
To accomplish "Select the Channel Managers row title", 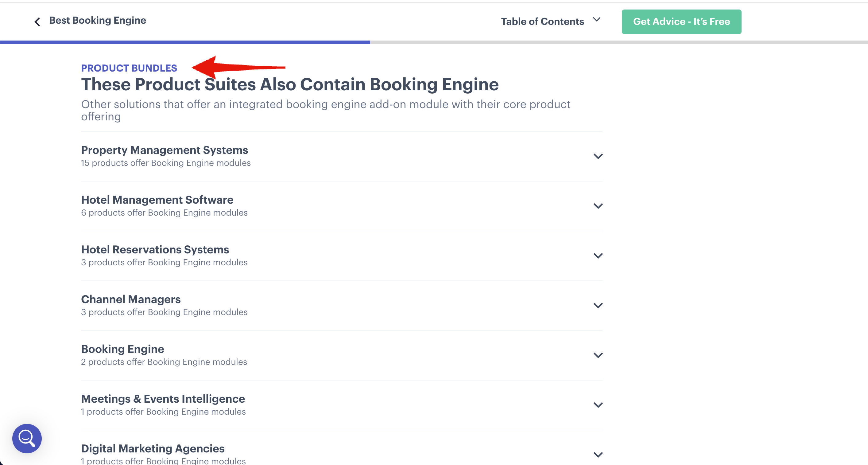I will 131,299.
